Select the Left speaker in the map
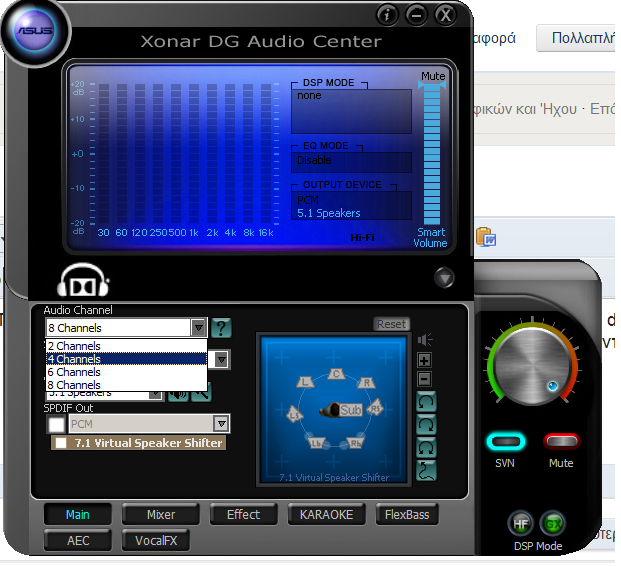This screenshot has height=567, width=621. point(305,382)
